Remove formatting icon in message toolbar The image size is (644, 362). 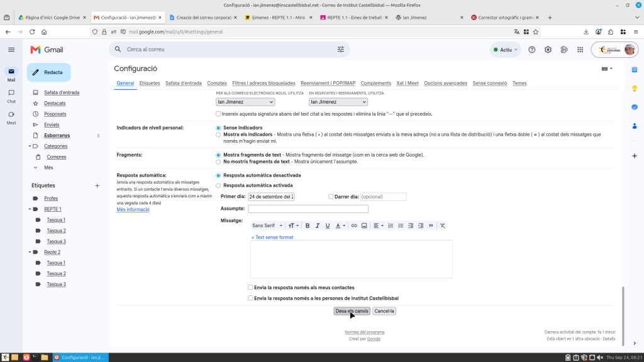pos(442,226)
